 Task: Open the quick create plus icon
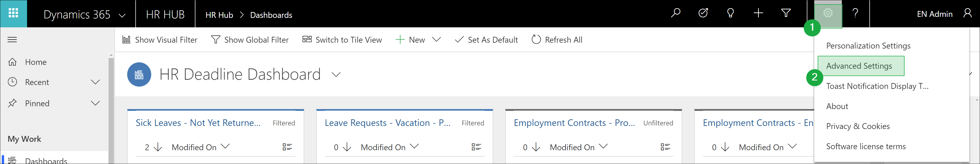click(758, 13)
